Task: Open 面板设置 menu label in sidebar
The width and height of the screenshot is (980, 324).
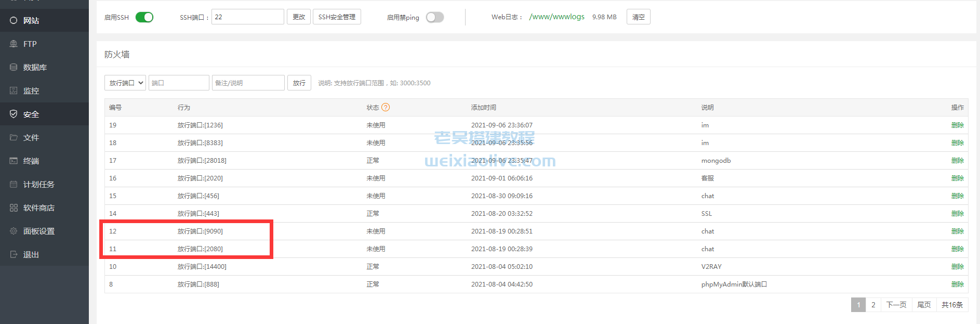Action: tap(39, 231)
